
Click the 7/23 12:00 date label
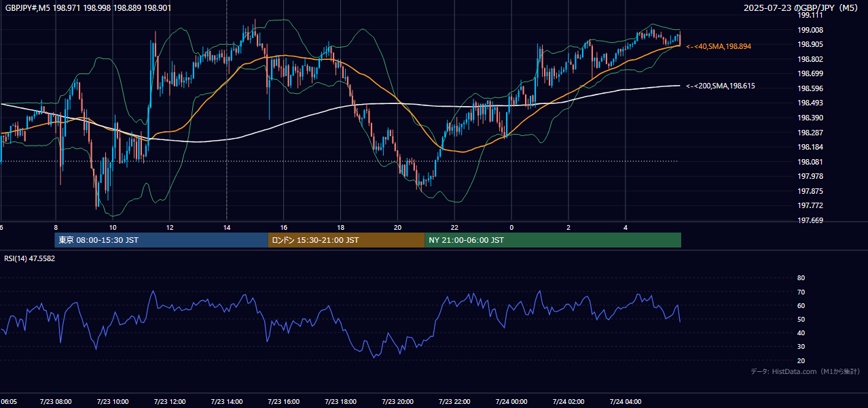[x=170, y=401]
